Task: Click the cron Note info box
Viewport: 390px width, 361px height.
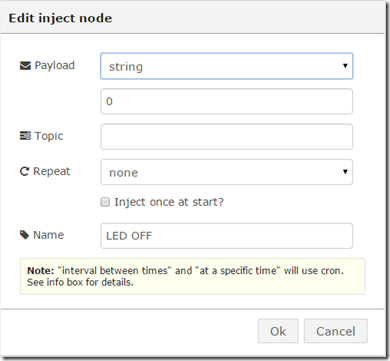Action: click(193, 276)
